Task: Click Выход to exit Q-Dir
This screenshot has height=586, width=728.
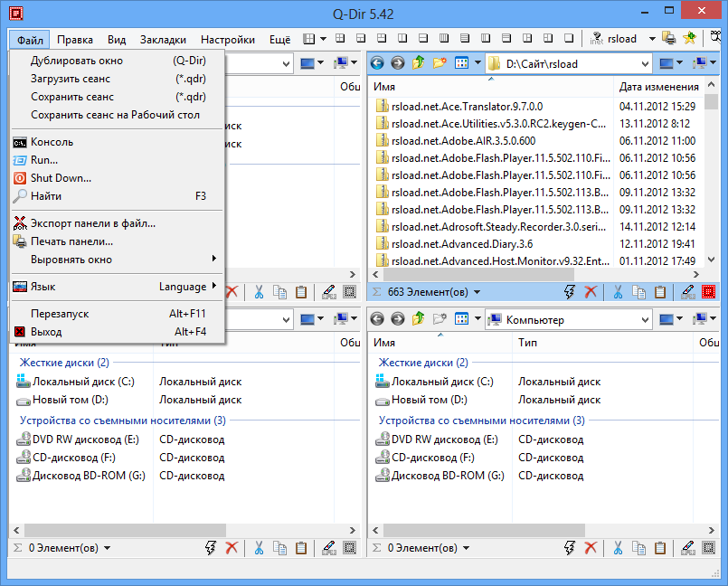Action: pyautogui.click(x=117, y=332)
